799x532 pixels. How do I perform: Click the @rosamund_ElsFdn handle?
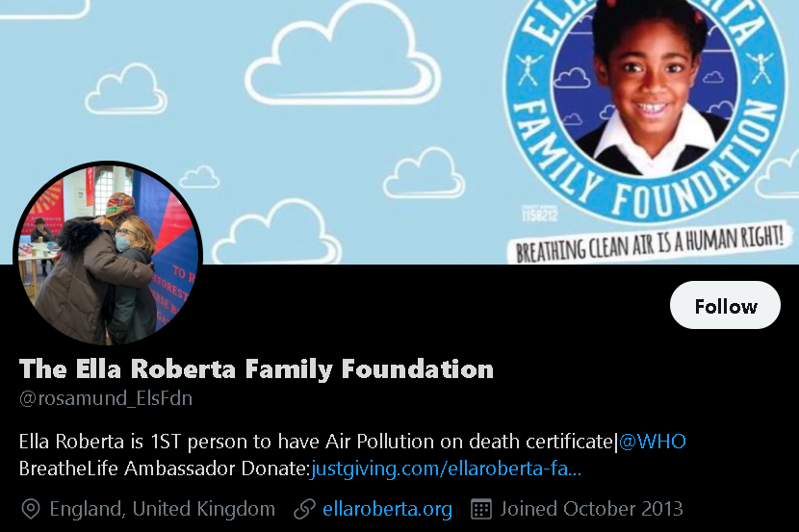(106, 398)
